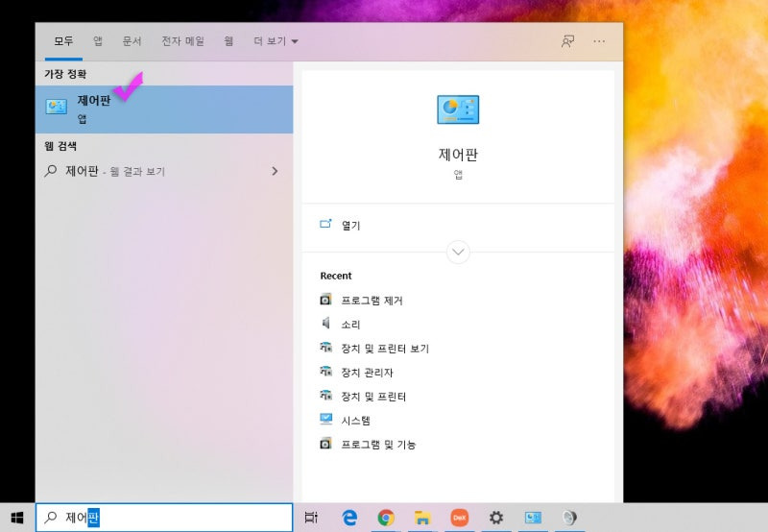Click the 열기 open icon
This screenshot has height=532, width=768.
coord(325,225)
